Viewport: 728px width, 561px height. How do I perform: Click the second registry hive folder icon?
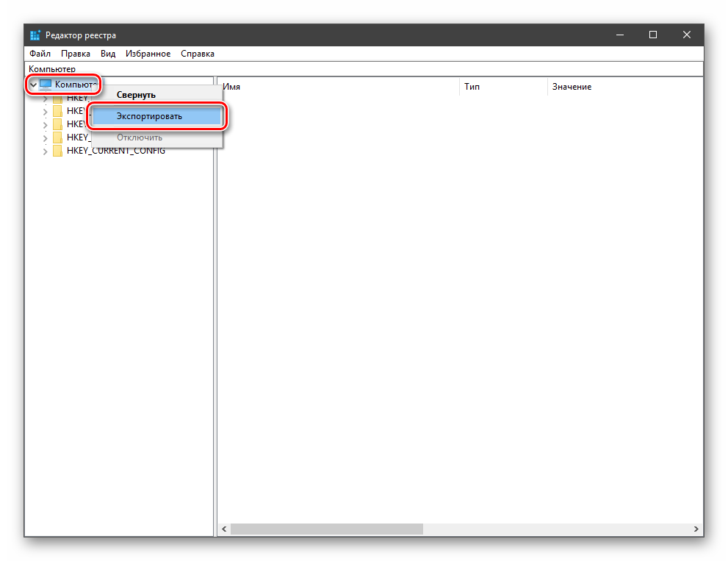[x=57, y=111]
